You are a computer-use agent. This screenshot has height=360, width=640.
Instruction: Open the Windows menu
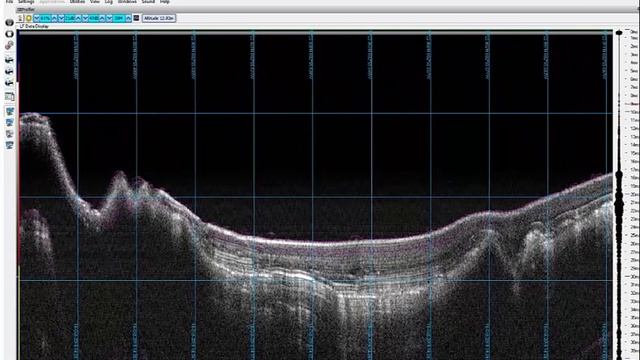click(x=127, y=2)
